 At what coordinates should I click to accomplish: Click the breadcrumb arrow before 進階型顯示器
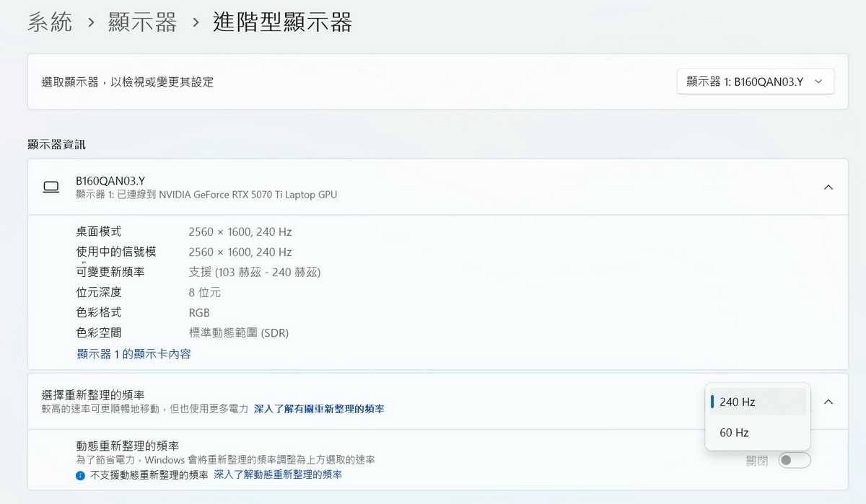coord(196,23)
